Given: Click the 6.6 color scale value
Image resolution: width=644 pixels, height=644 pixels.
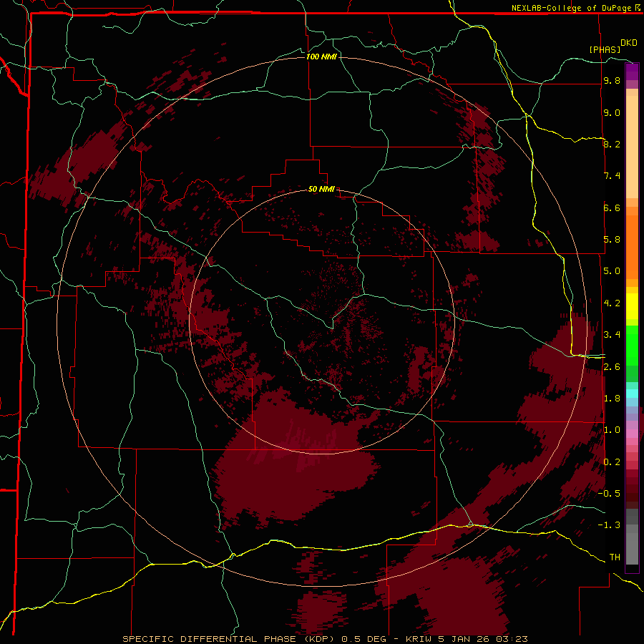Looking at the screenshot, I should tap(612, 208).
